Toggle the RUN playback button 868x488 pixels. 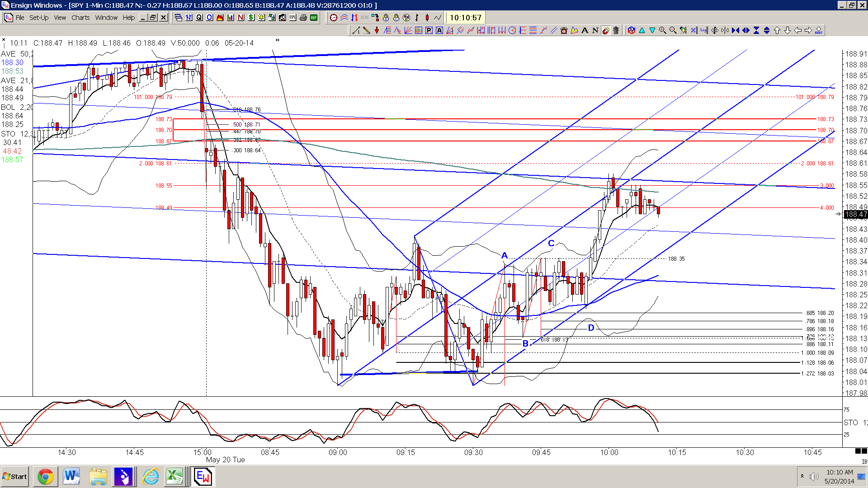pos(365,18)
